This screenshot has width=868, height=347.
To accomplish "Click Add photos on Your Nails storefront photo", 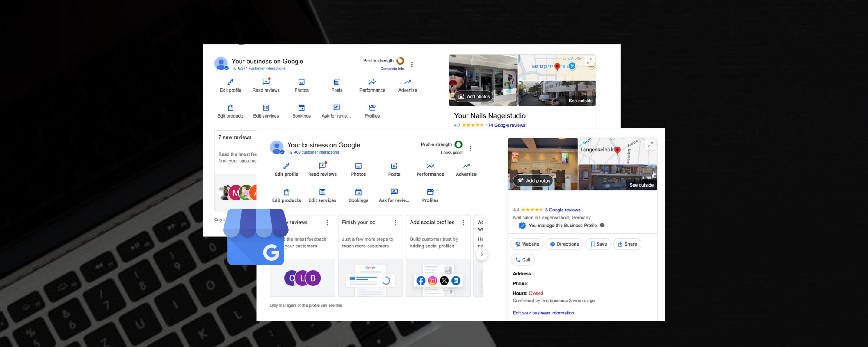I will [x=474, y=97].
